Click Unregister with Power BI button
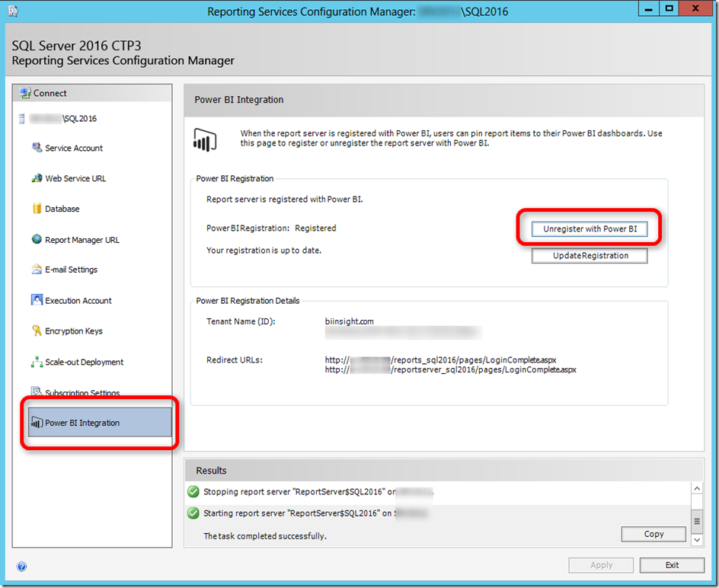The width and height of the screenshot is (719, 588). (590, 228)
